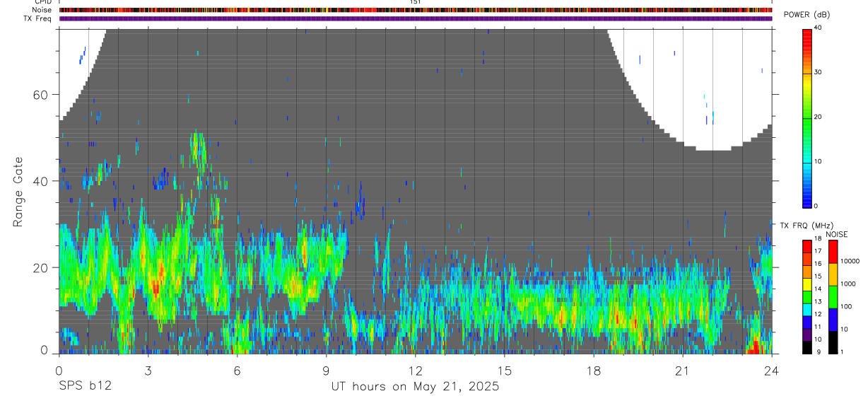The height and width of the screenshot is (401, 868).
Task: Click the NOISE legend title
Action: 837,234
